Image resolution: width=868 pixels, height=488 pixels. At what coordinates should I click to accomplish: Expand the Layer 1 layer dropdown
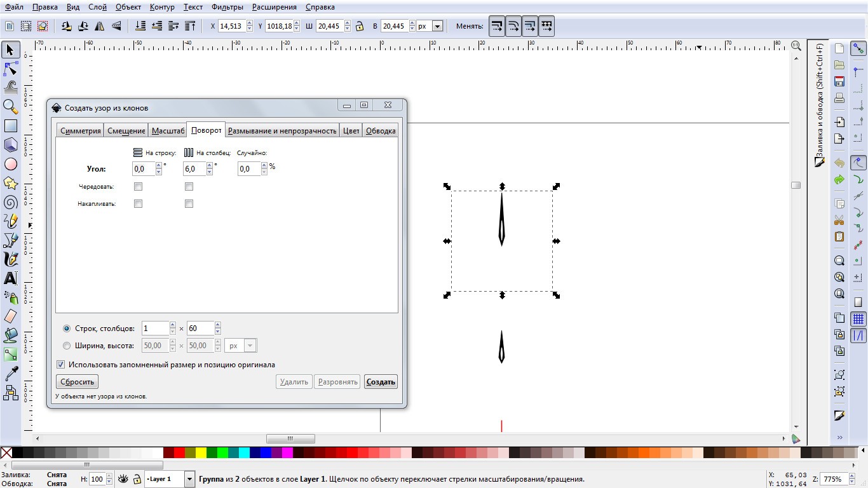coord(189,479)
